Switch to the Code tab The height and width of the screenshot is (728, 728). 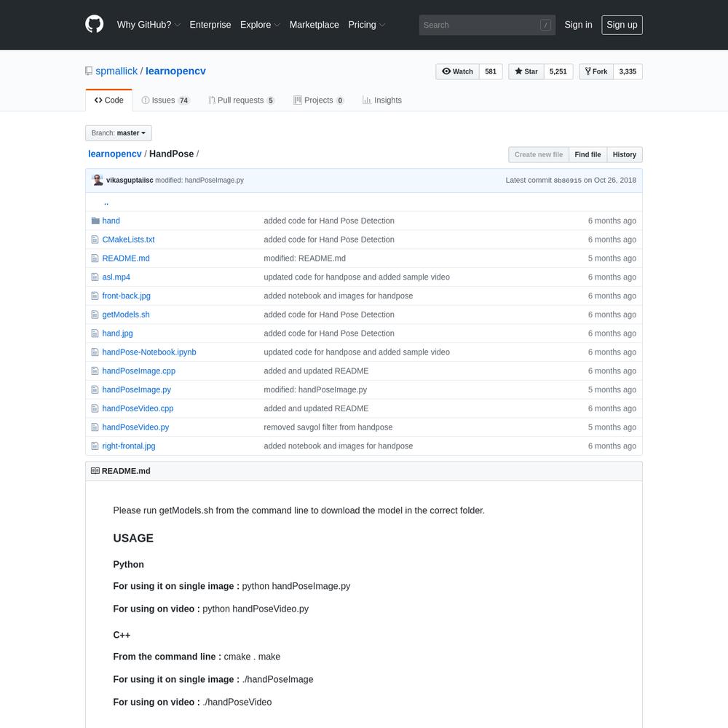tap(108, 100)
